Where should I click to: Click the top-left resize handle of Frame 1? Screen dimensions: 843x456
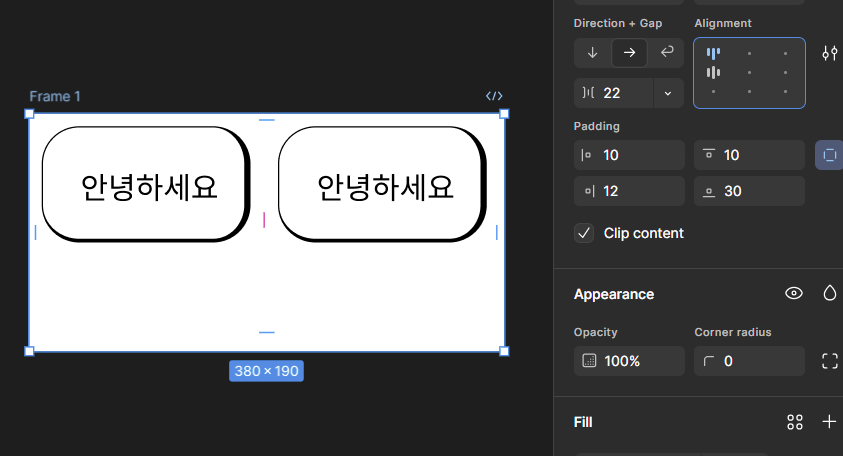pyautogui.click(x=30, y=114)
